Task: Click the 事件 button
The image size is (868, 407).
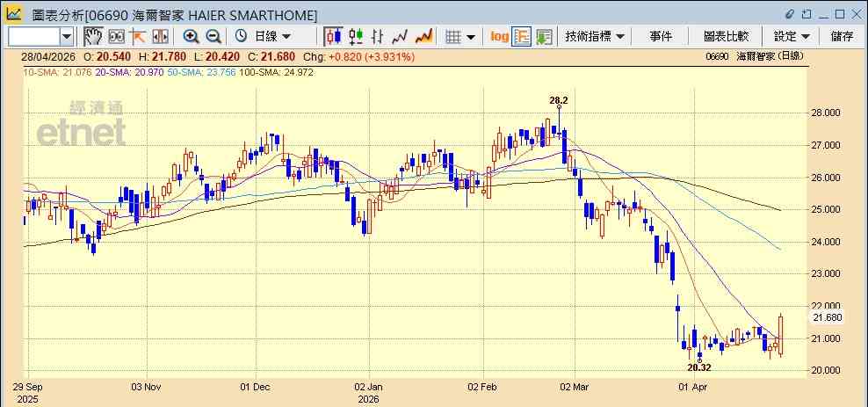Action: point(661,37)
